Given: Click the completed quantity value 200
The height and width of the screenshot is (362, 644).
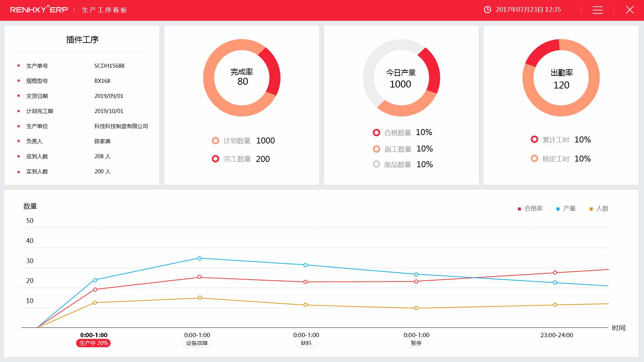Looking at the screenshot, I should click(x=263, y=159).
